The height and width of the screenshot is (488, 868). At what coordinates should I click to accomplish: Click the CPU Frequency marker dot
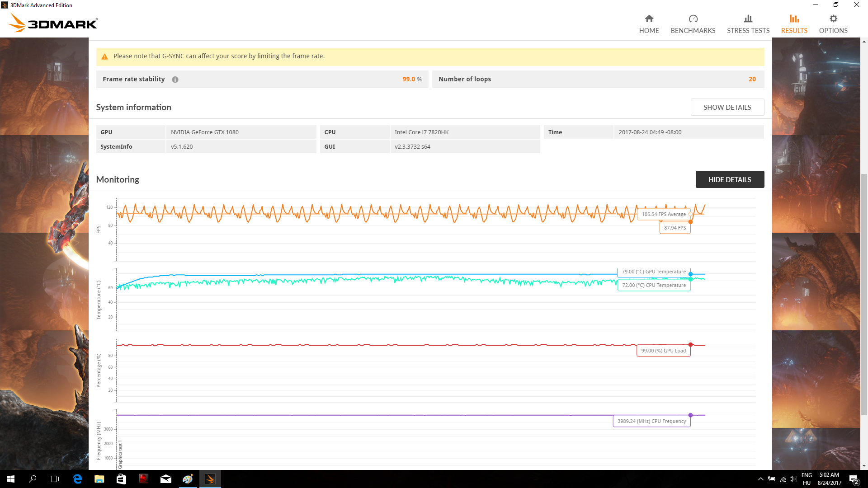690,415
